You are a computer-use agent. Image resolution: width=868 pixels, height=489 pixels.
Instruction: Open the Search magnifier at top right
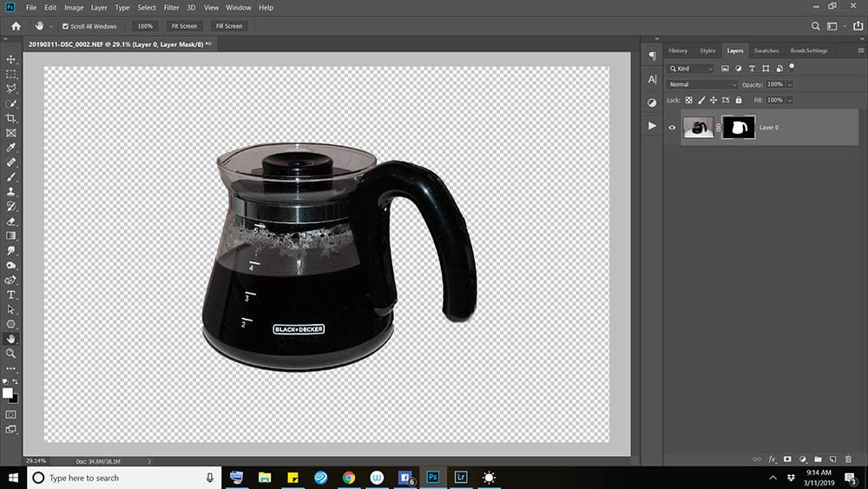click(815, 26)
